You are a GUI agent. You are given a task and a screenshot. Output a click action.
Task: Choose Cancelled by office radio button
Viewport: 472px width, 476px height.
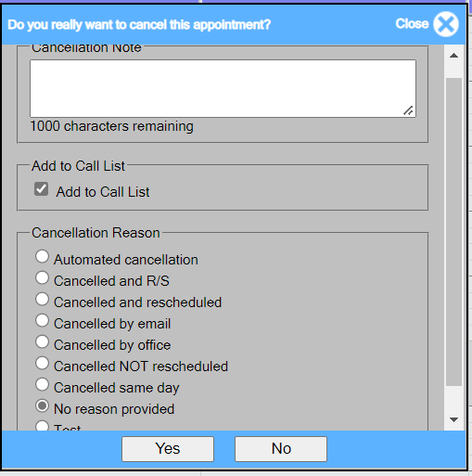coord(42,342)
